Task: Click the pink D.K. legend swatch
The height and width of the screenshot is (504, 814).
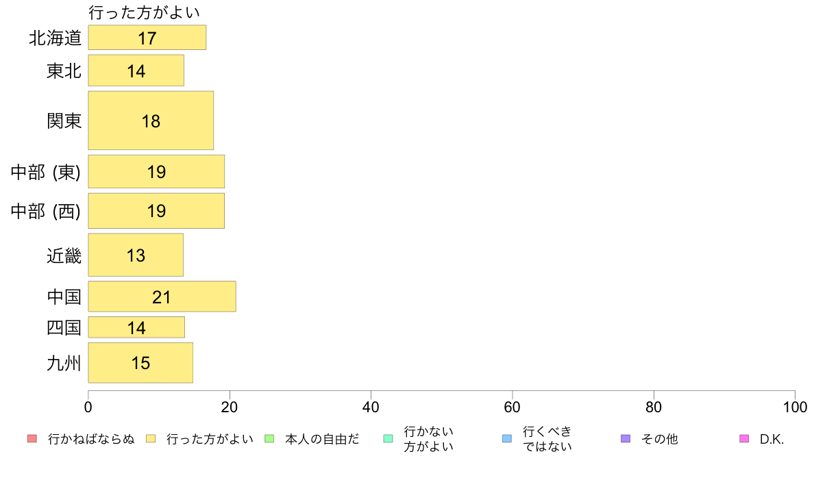Action: (x=744, y=438)
